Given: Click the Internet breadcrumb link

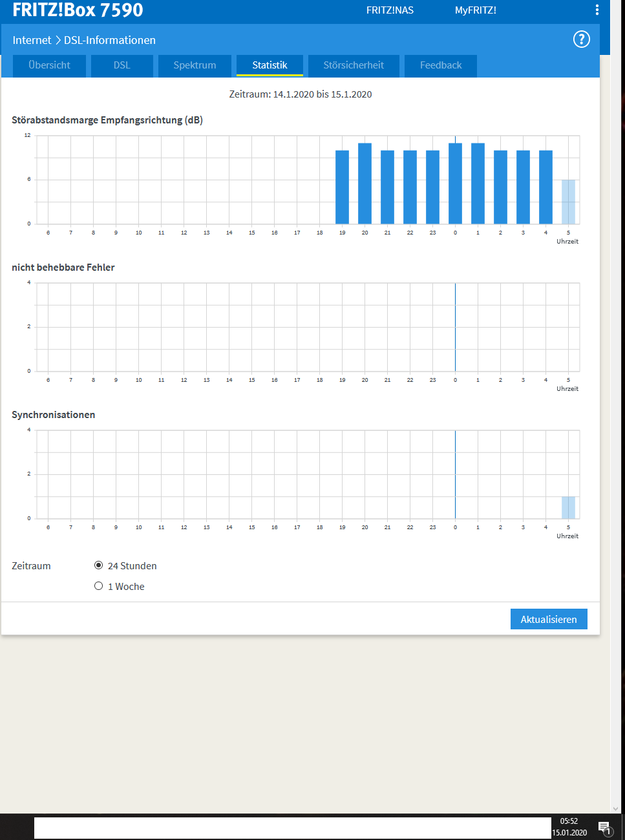Looking at the screenshot, I should [x=32, y=40].
